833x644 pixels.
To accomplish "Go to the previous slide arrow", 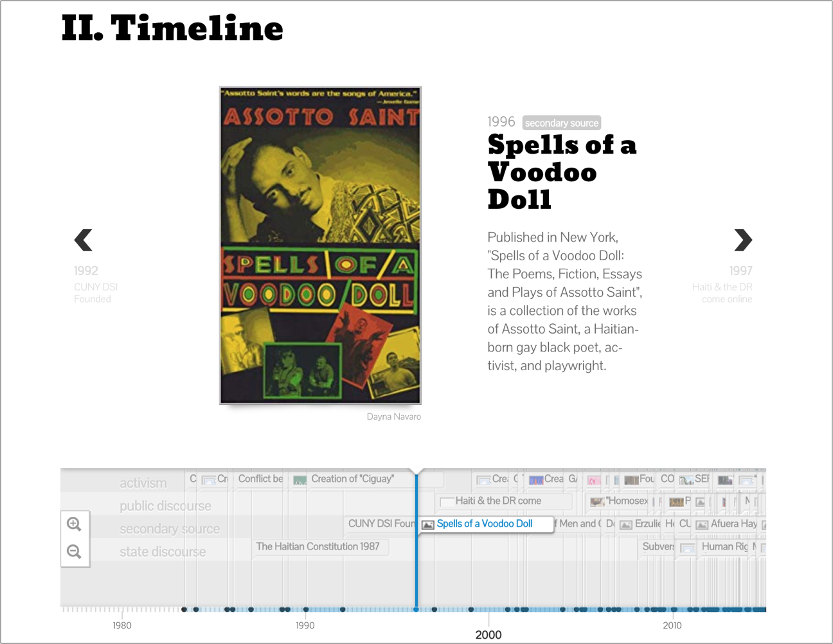I will click(84, 240).
